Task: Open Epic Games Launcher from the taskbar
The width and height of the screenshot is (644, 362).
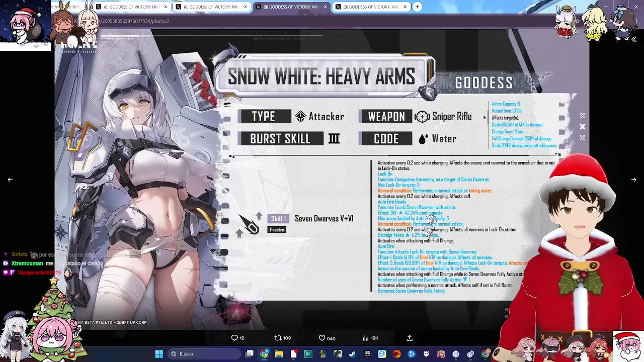Action: point(367,354)
